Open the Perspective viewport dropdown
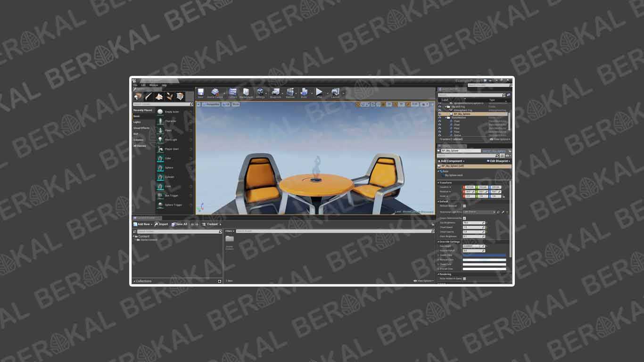The height and width of the screenshot is (362, 644). click(210, 104)
